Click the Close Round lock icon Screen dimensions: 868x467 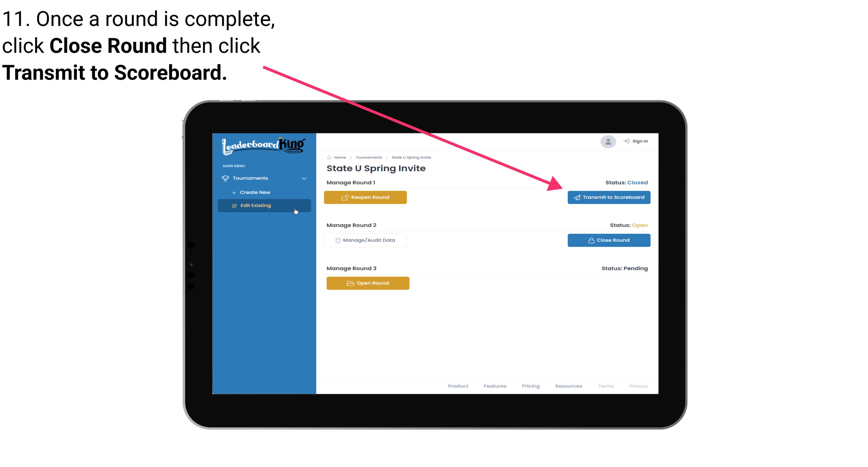click(591, 240)
